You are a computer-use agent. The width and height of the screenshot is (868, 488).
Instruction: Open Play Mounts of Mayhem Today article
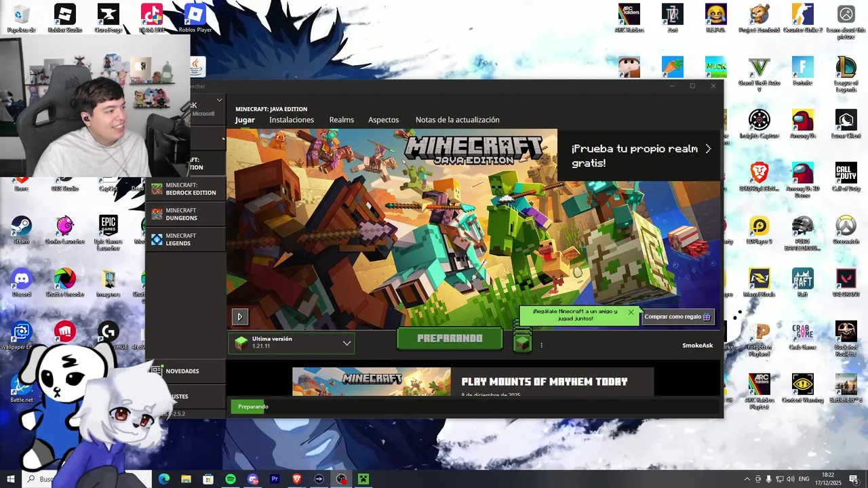coord(545,382)
